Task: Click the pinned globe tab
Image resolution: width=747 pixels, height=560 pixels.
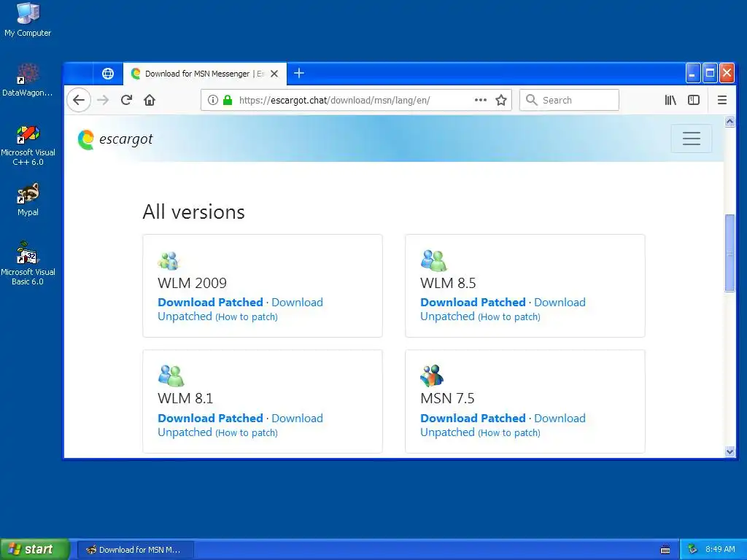Action: pyautogui.click(x=108, y=74)
